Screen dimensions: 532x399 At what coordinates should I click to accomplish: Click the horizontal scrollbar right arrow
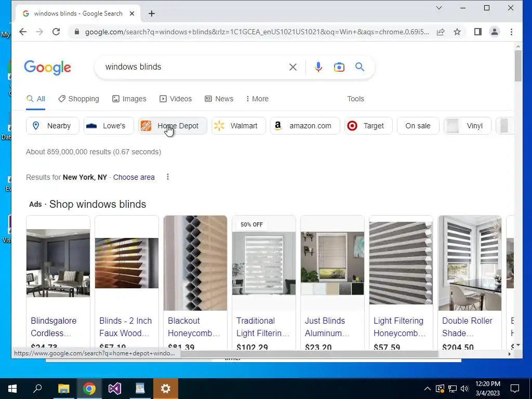(509, 354)
